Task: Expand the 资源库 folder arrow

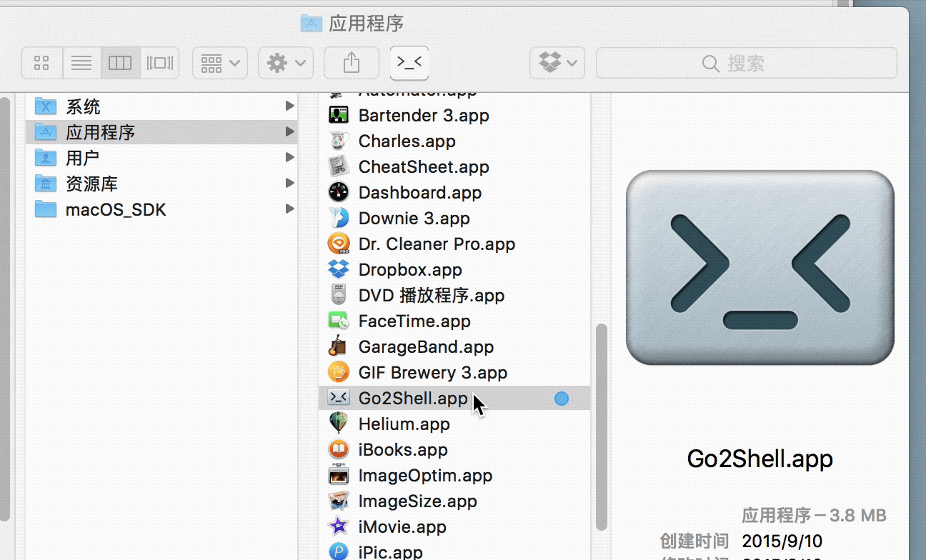Action: [x=289, y=183]
